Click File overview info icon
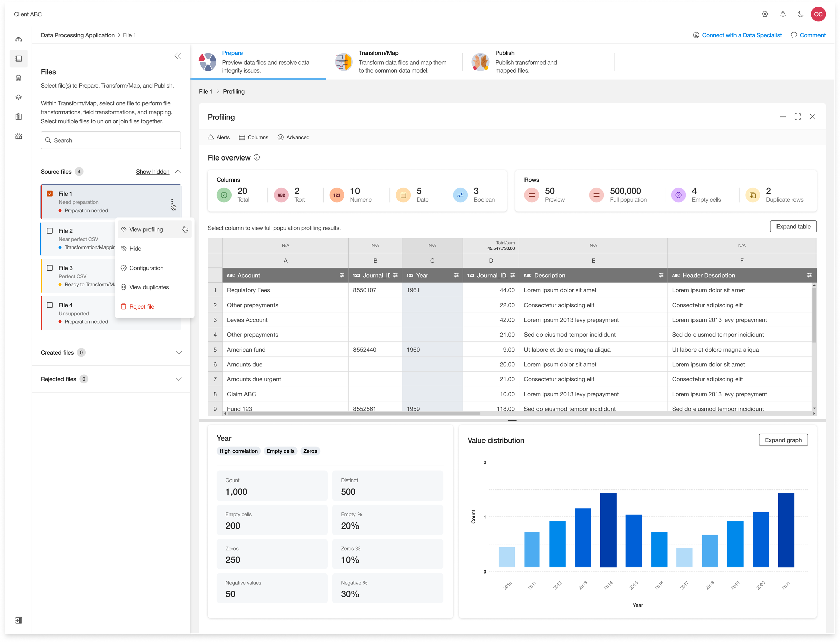Viewport: 840px width, 642px height. (257, 157)
